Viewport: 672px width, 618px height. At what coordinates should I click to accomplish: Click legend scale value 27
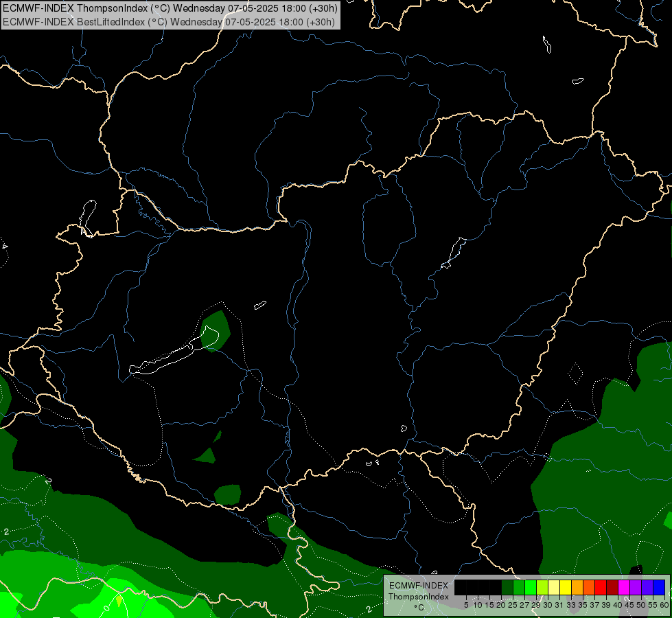(524, 605)
